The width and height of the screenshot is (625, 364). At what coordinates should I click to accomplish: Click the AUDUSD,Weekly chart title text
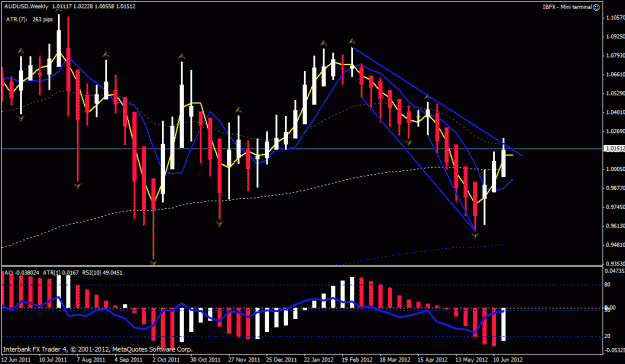[26, 6]
